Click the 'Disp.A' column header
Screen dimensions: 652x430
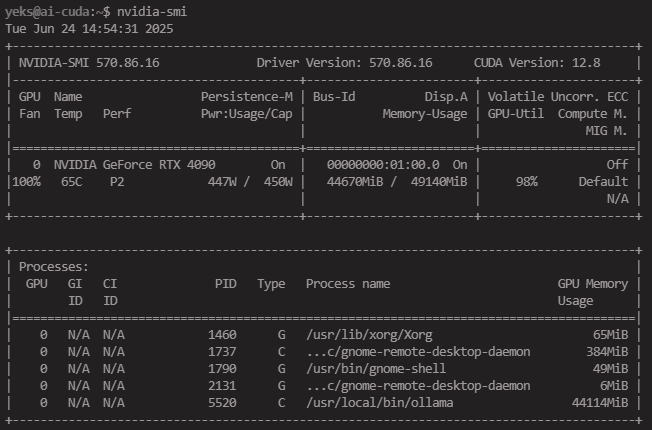point(446,97)
